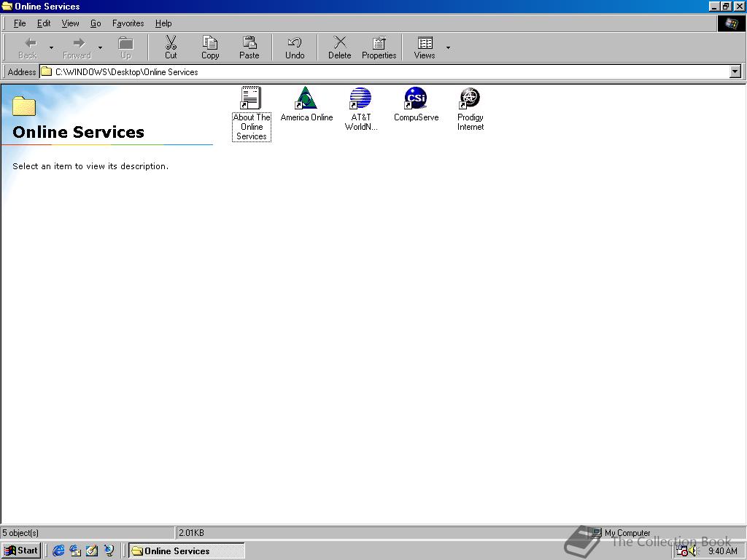The image size is (747, 560).
Task: Expand the Views dropdown arrow
Action: pos(448,47)
